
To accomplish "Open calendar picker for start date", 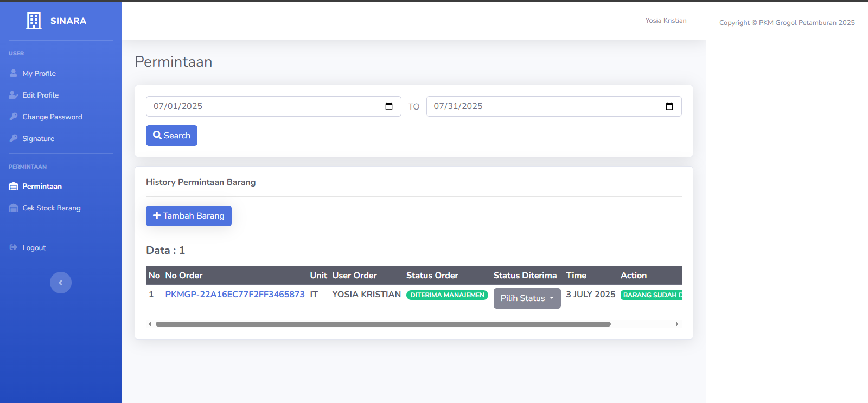I will [389, 106].
